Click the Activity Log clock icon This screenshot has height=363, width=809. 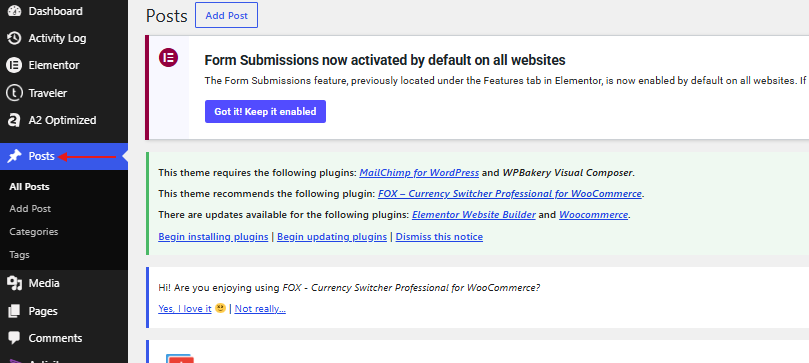[x=14, y=38]
